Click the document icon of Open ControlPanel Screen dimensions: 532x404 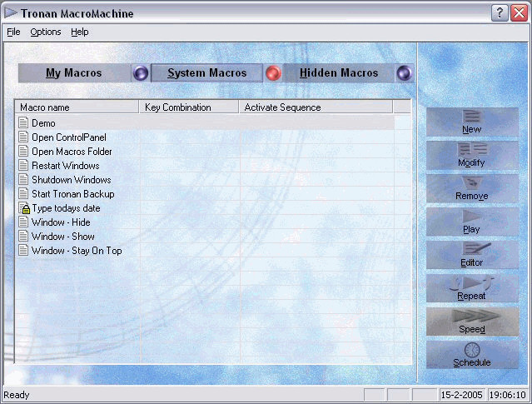23,137
